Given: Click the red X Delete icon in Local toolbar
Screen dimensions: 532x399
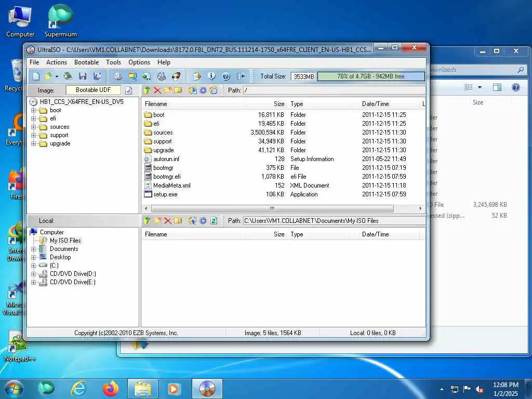Looking at the screenshot, I should click(168, 221).
